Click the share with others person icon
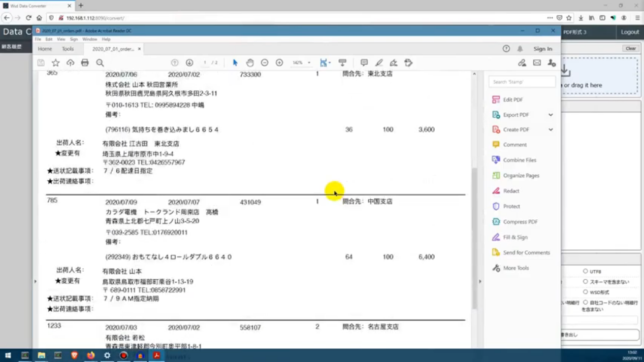 (x=552, y=63)
